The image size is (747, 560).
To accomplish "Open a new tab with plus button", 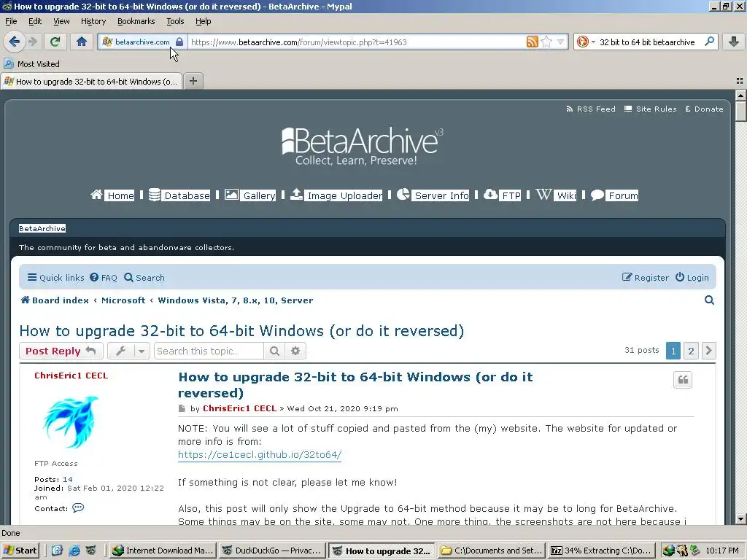I will click(193, 81).
